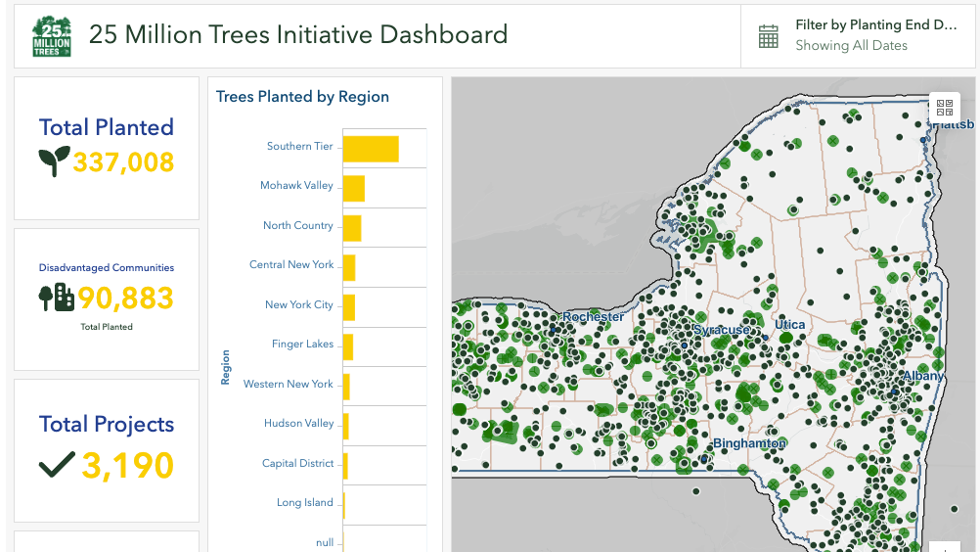This screenshot has height=552, width=980.
Task: Click the checkmark icon in Total Projects
Action: (x=57, y=465)
